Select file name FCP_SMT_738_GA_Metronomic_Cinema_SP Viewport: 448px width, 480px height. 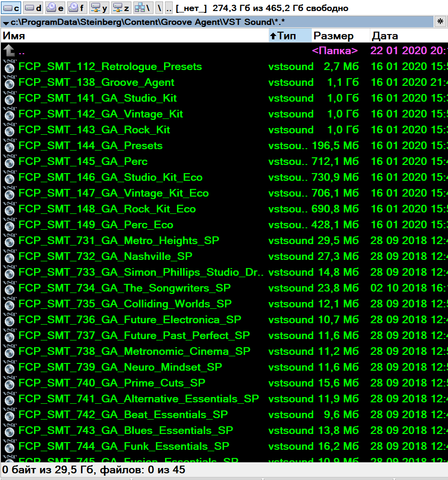tap(134, 351)
